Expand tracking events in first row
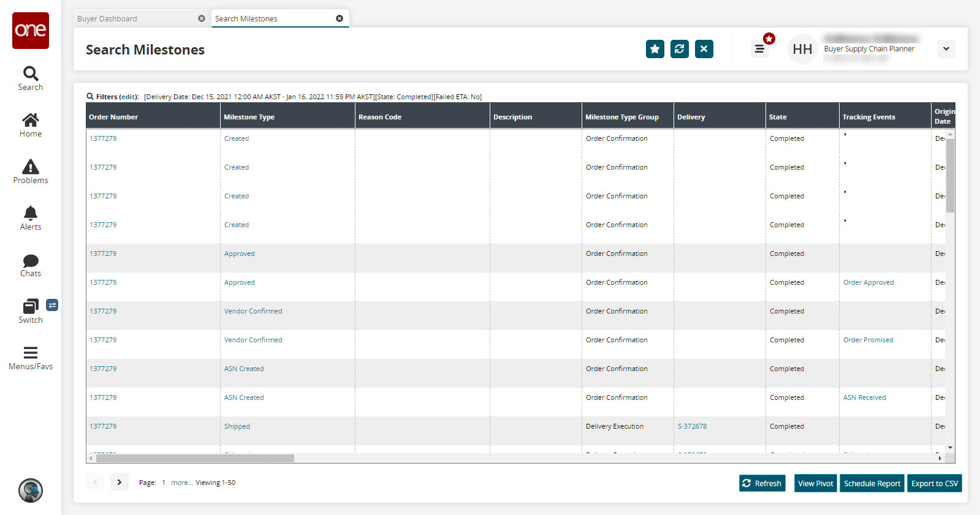Image resolution: width=980 pixels, height=515 pixels. pyautogui.click(x=845, y=135)
